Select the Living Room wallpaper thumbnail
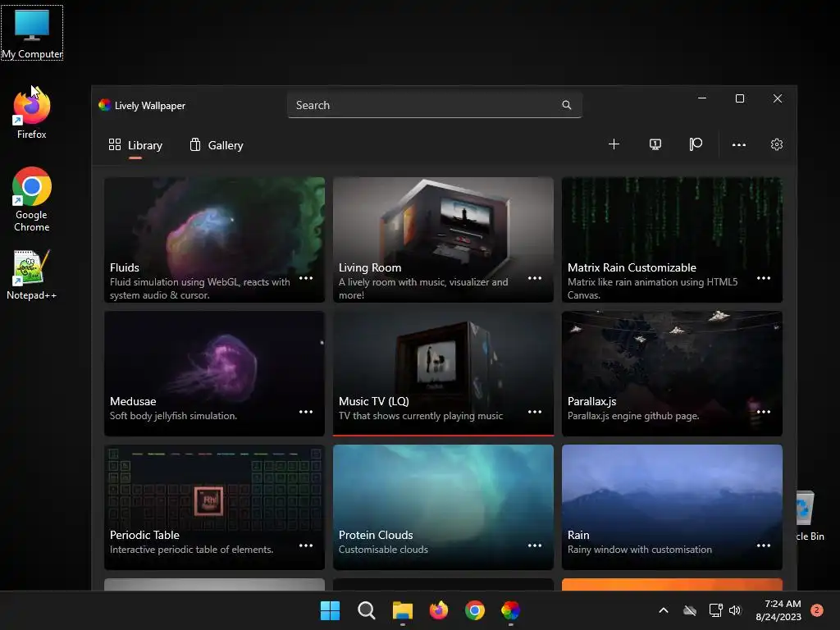The image size is (840, 630). [443, 240]
